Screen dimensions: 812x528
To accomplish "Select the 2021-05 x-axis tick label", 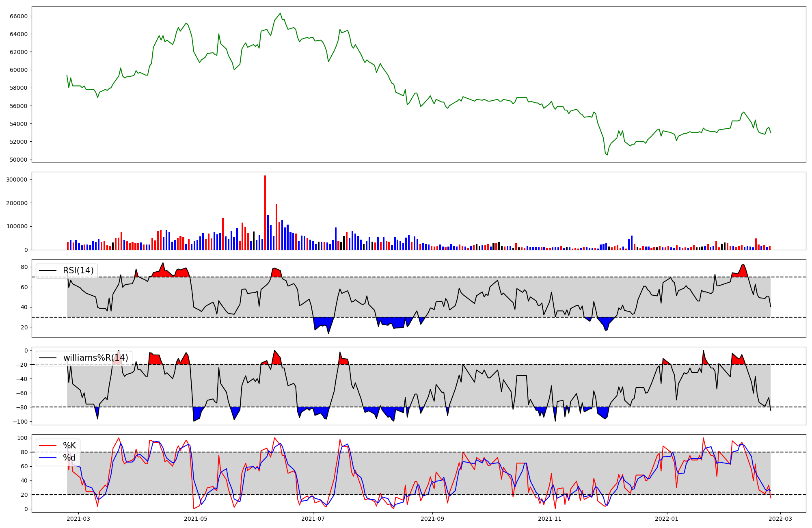I will (x=196, y=518).
